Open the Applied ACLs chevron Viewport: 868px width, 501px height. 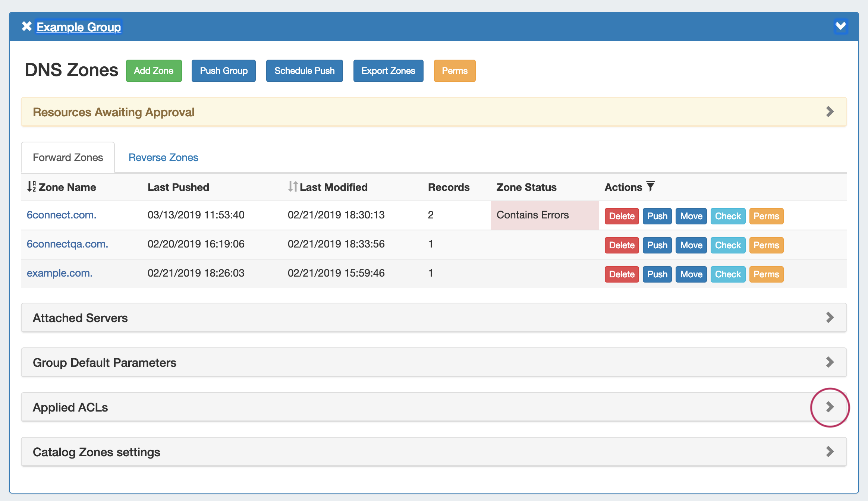point(830,407)
